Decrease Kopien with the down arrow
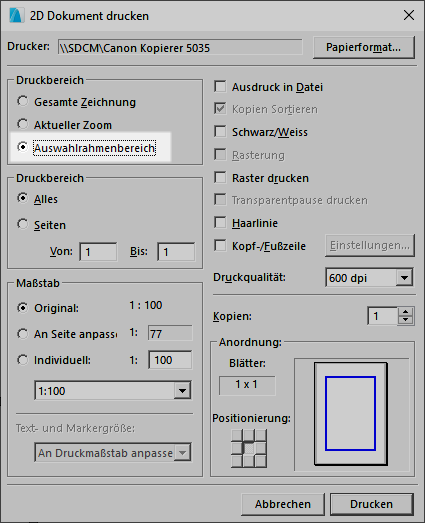 406,320
